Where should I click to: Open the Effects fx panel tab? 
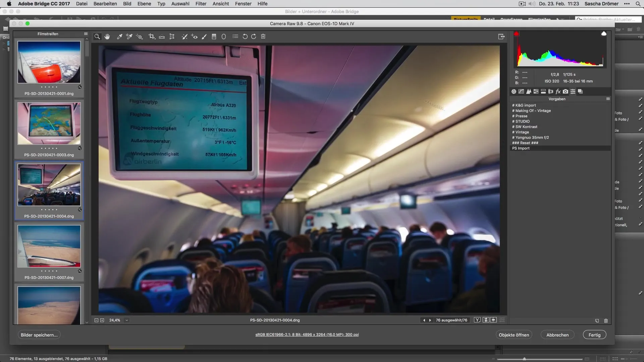pyautogui.click(x=558, y=92)
